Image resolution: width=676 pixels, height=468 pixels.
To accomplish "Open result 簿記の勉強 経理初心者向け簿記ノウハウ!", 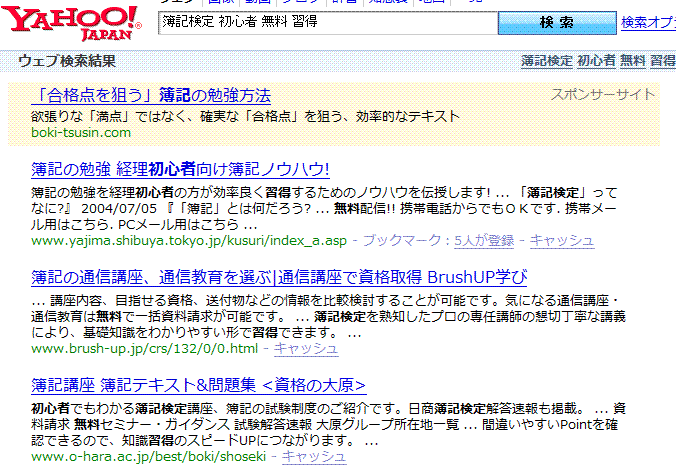I will 180,169.
